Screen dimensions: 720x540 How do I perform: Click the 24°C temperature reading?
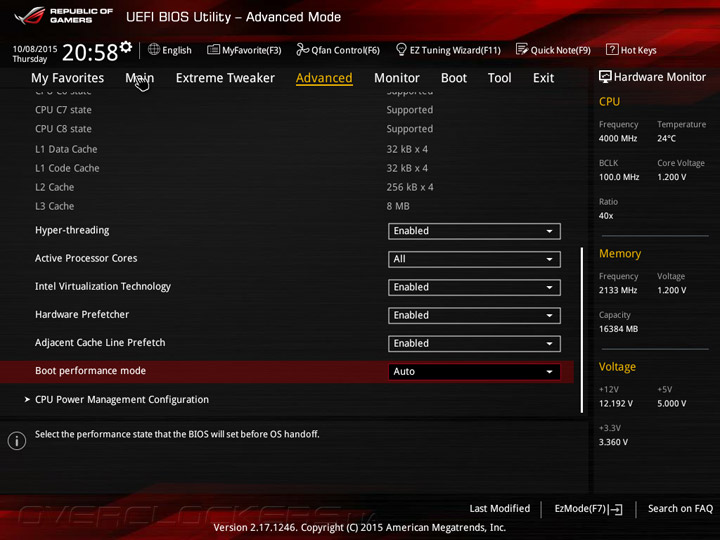click(666, 139)
